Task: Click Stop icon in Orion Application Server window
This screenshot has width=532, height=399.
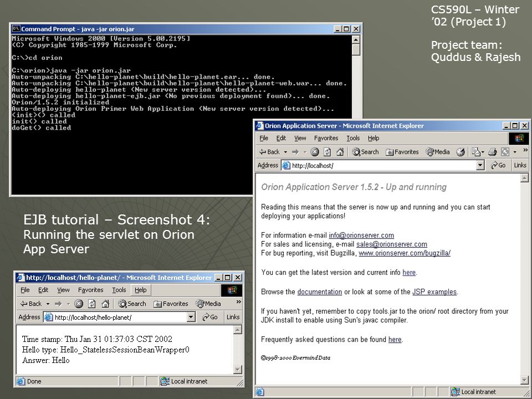Action: pos(315,152)
